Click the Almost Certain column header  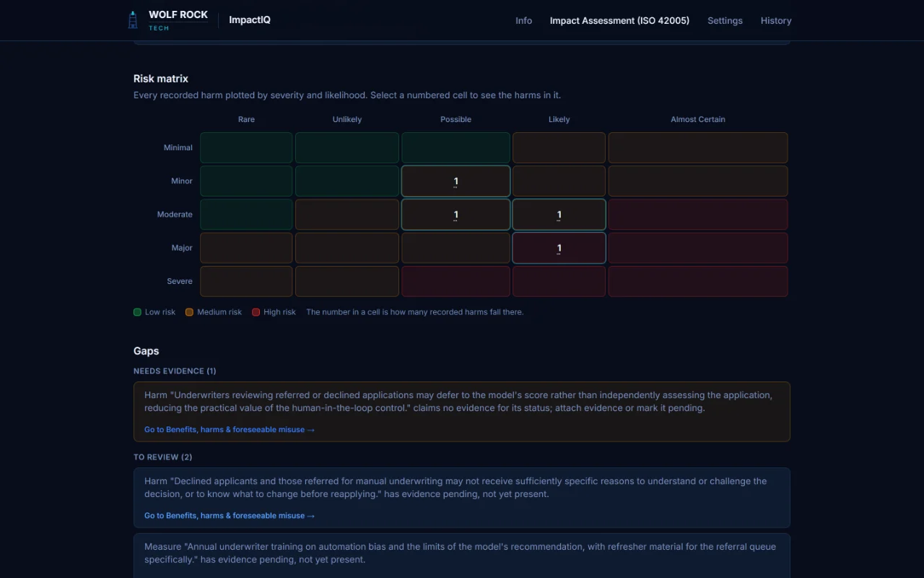pos(698,119)
